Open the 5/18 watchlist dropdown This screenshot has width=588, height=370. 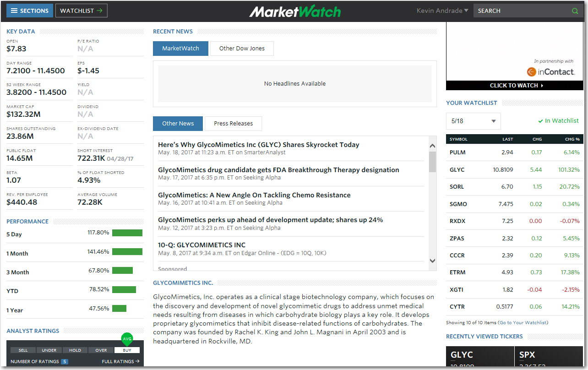pos(474,121)
